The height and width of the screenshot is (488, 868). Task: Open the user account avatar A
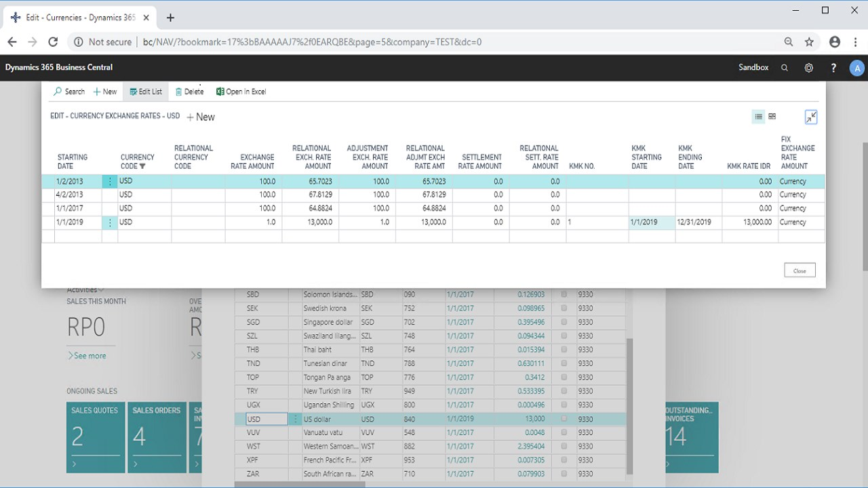click(857, 68)
